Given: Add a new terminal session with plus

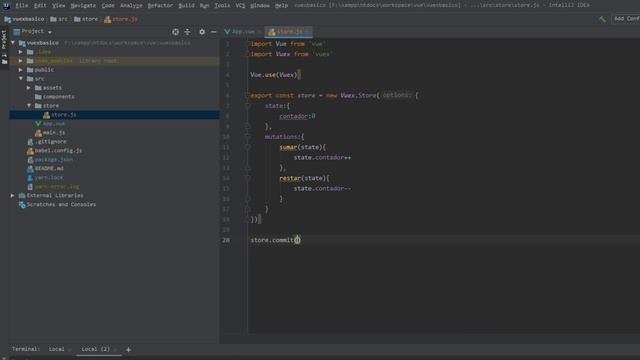Looking at the screenshot, I should point(128,349).
